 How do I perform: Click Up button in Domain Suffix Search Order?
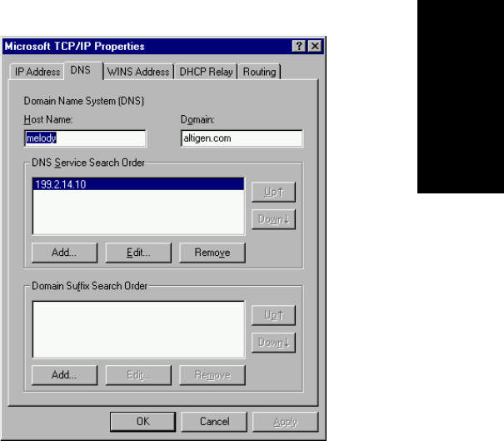click(273, 315)
